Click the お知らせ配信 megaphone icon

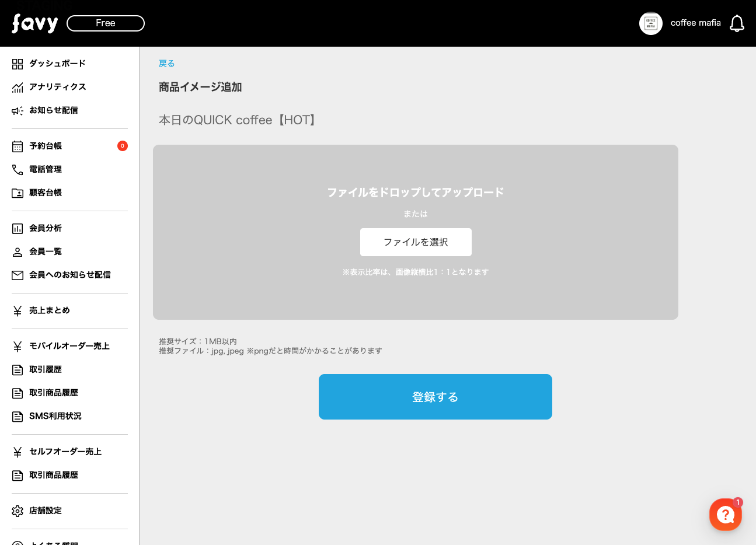click(18, 110)
